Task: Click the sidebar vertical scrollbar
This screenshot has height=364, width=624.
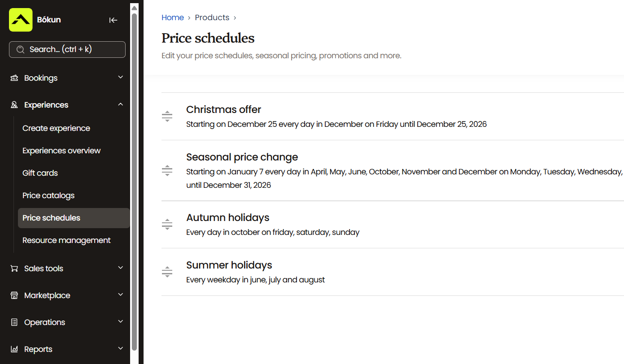Action: [134, 179]
